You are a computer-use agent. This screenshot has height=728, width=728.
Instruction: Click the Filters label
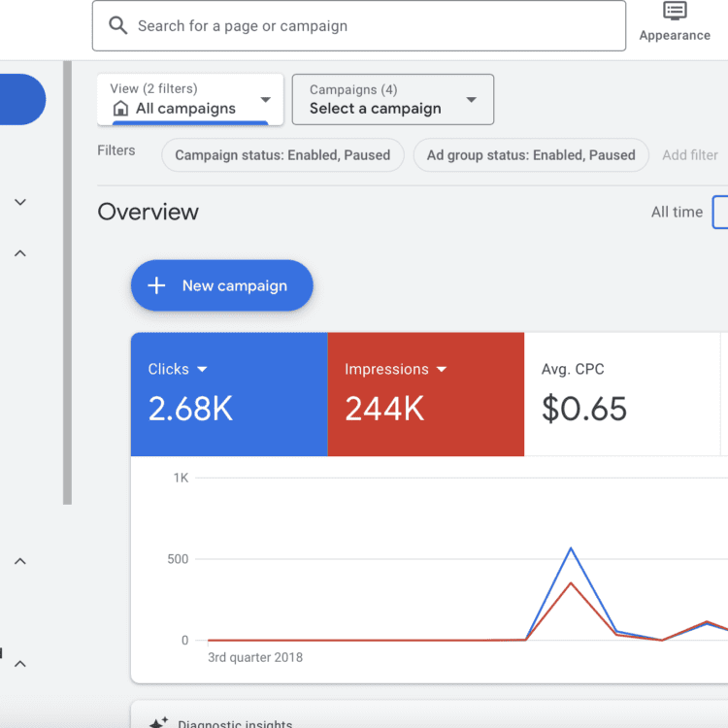[x=116, y=150]
